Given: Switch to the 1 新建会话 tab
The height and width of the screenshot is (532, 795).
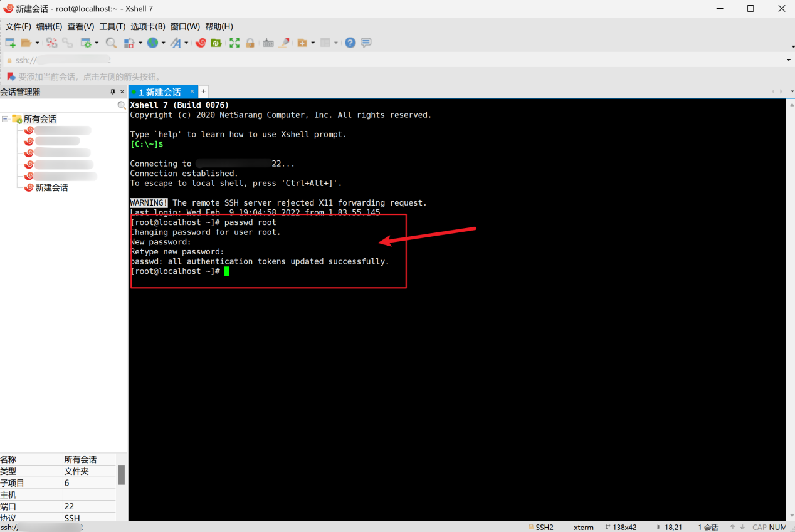Looking at the screenshot, I should point(160,92).
